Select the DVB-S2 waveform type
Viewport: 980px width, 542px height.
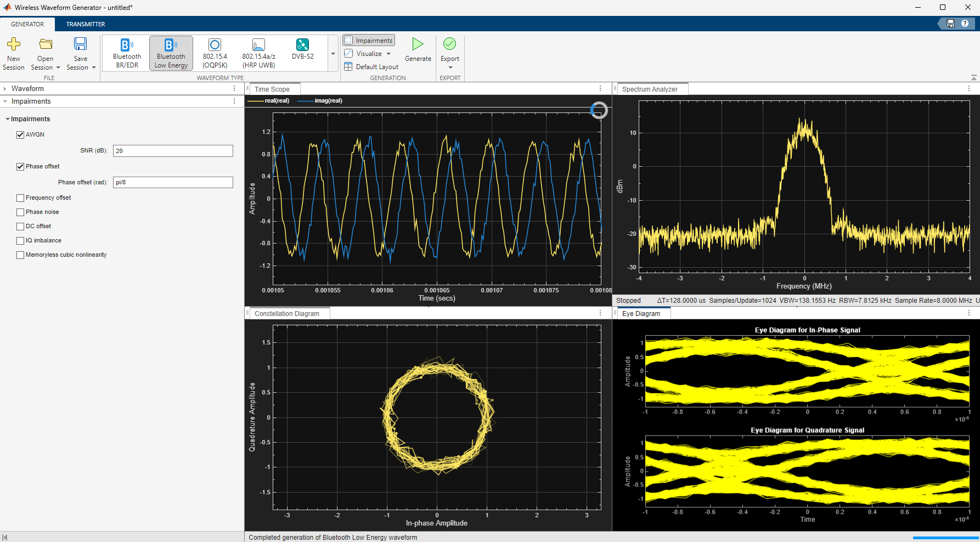click(302, 49)
